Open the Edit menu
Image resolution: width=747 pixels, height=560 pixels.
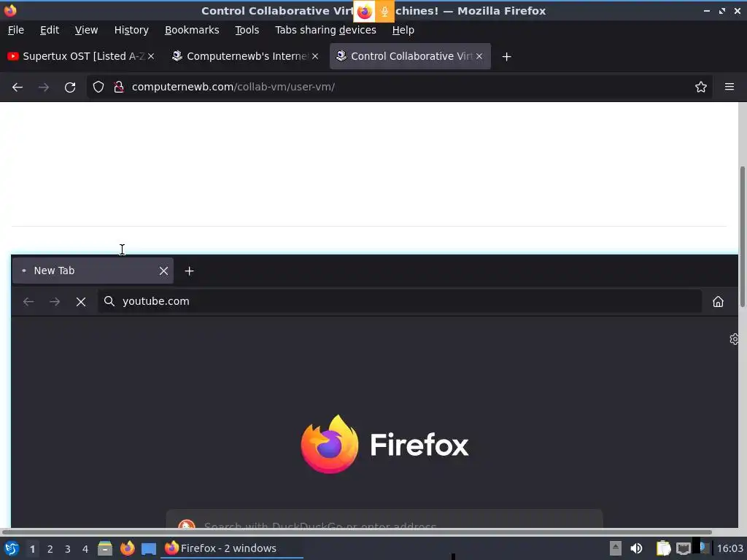coord(50,30)
